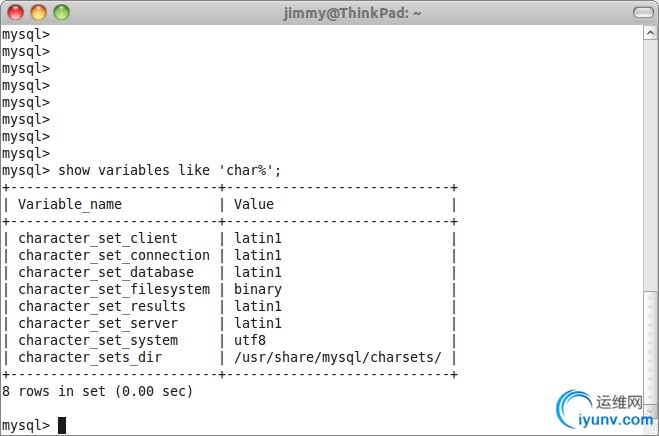Click the Variable_name column header
Viewport: 659px width, 436px height.
[x=70, y=204]
